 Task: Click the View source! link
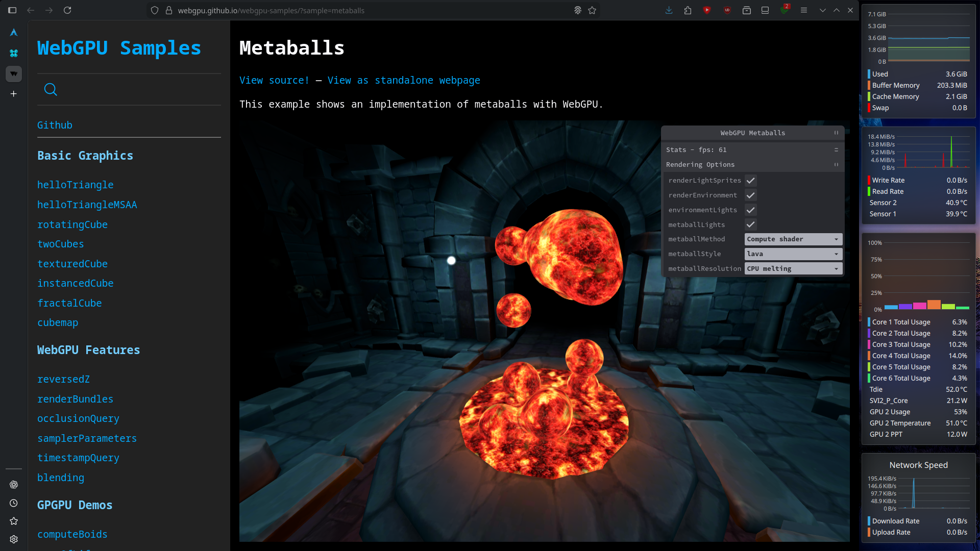(274, 80)
